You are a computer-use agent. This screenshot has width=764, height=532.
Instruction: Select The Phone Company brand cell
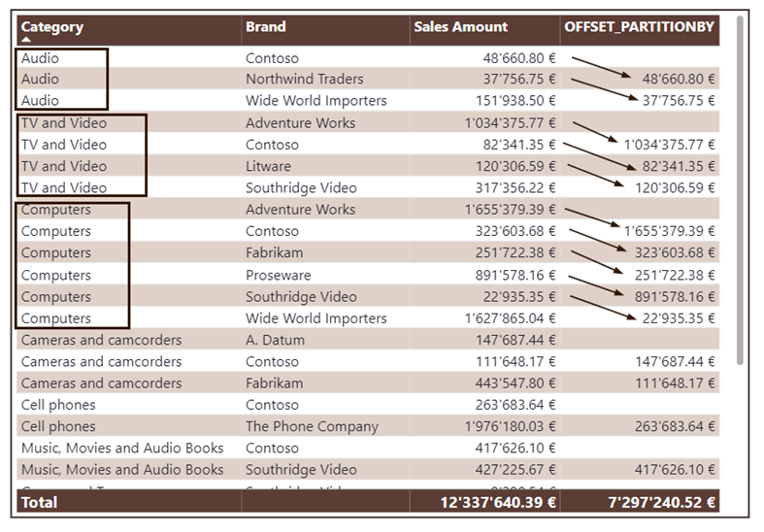coord(312,427)
